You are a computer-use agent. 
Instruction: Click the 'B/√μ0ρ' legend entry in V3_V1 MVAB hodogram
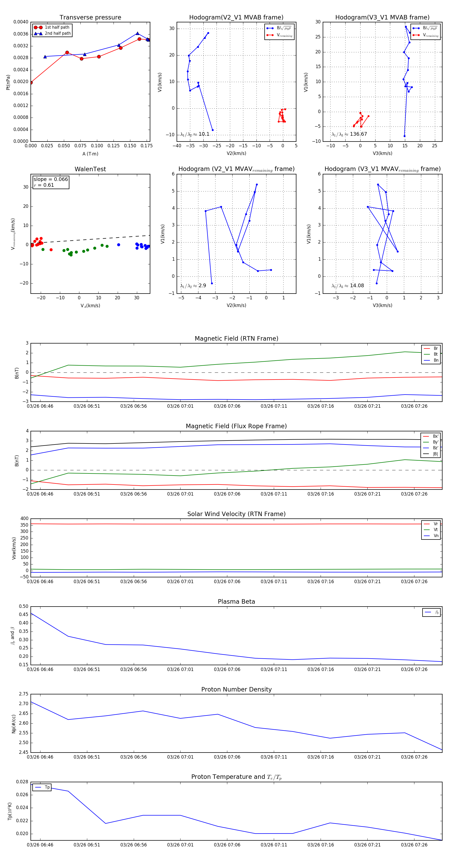pos(425,28)
